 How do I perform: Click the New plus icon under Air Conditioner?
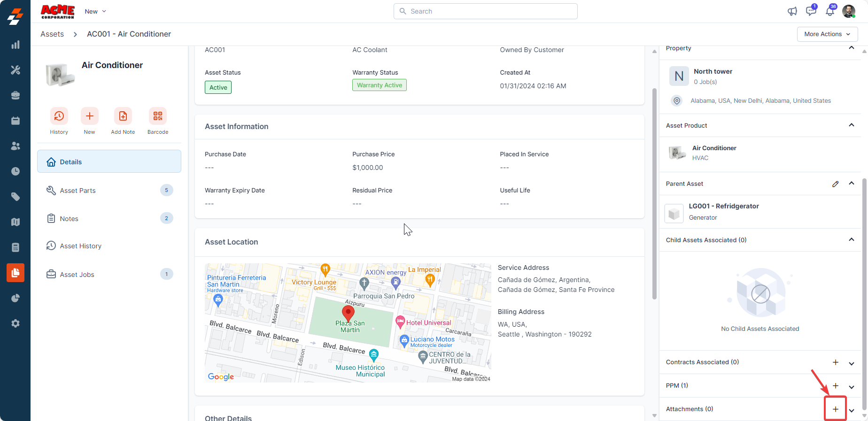click(x=89, y=116)
